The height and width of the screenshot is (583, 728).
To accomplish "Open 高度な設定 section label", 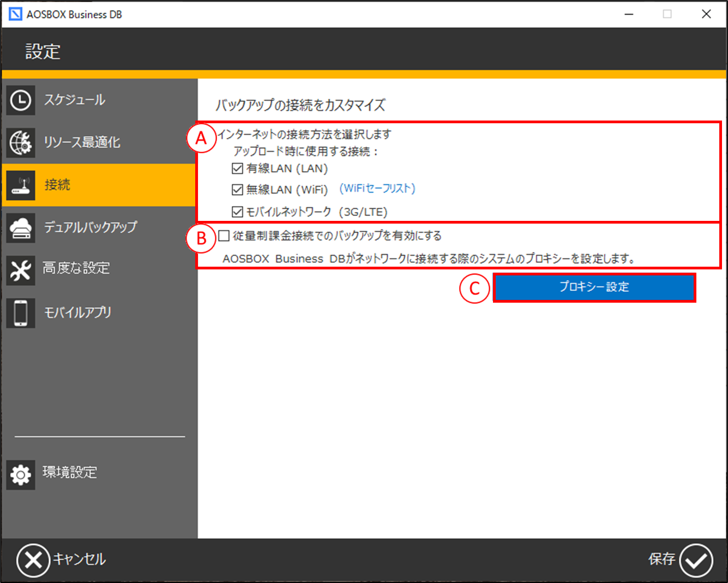I will [76, 268].
